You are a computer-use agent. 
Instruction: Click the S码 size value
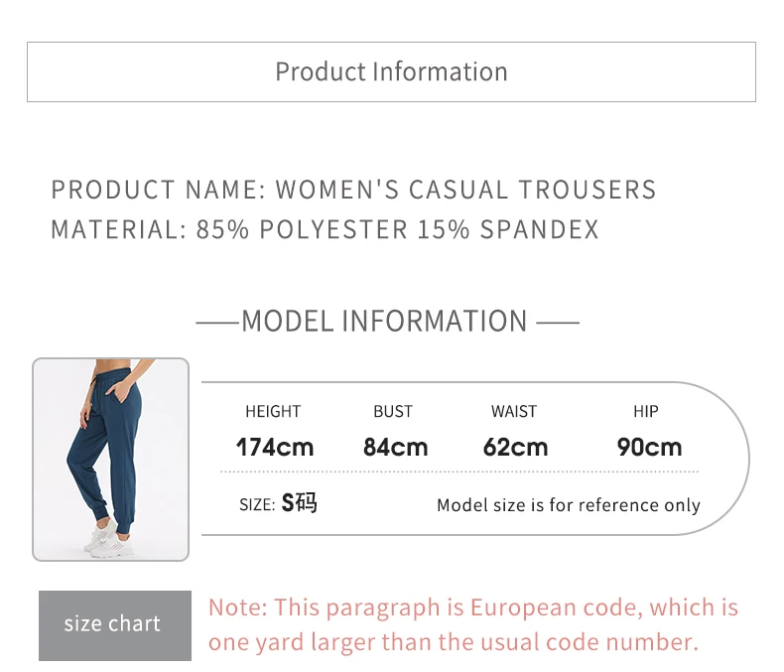point(299,502)
